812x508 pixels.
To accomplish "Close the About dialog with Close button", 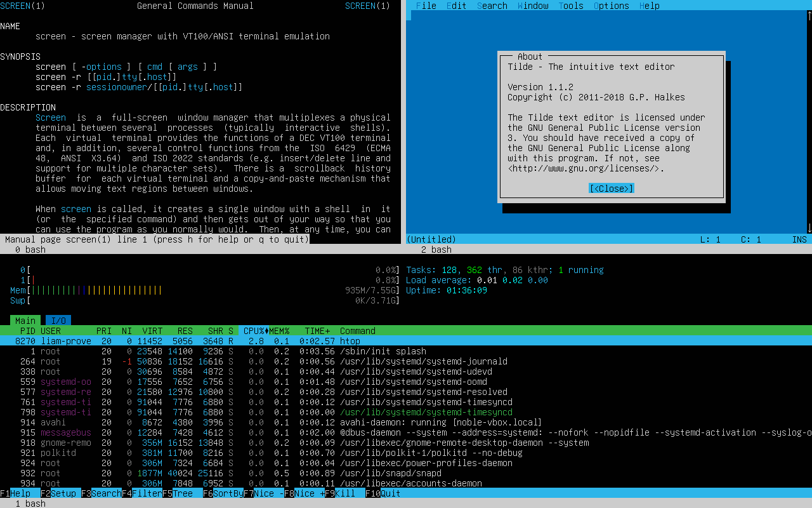I will click(612, 189).
